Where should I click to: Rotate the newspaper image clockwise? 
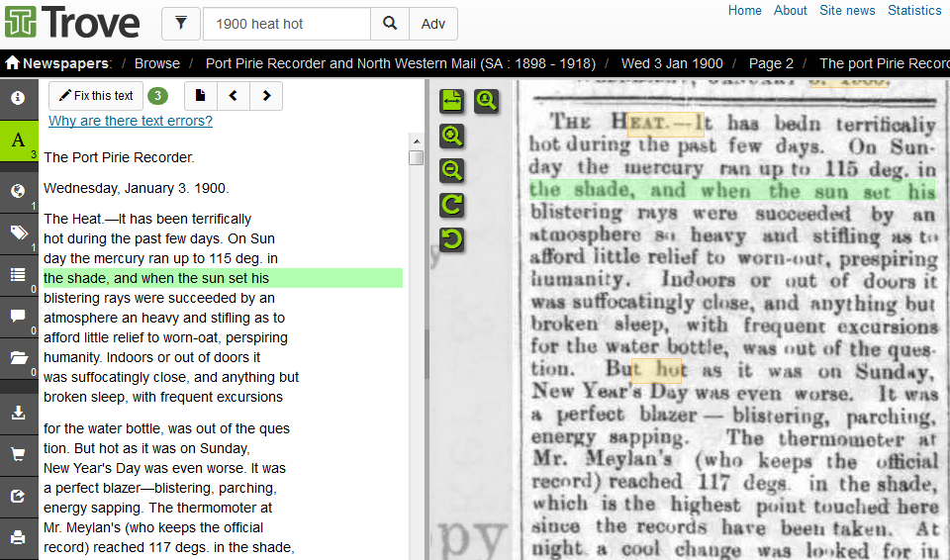tap(451, 205)
